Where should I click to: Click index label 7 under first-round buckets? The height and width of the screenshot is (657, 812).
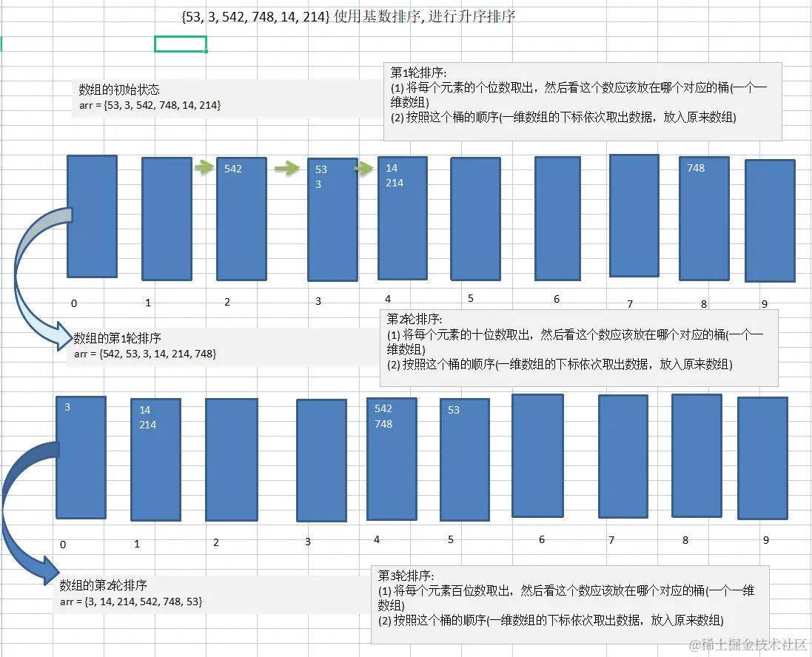tap(630, 304)
